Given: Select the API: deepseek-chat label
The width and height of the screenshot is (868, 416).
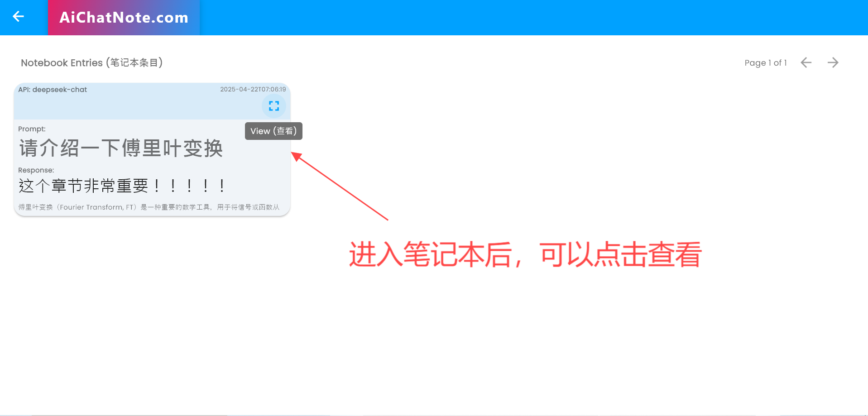Looking at the screenshot, I should [x=52, y=89].
